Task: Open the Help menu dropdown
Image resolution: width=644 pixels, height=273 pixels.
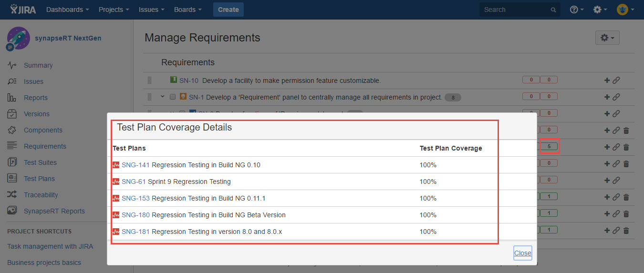Action: [577, 10]
